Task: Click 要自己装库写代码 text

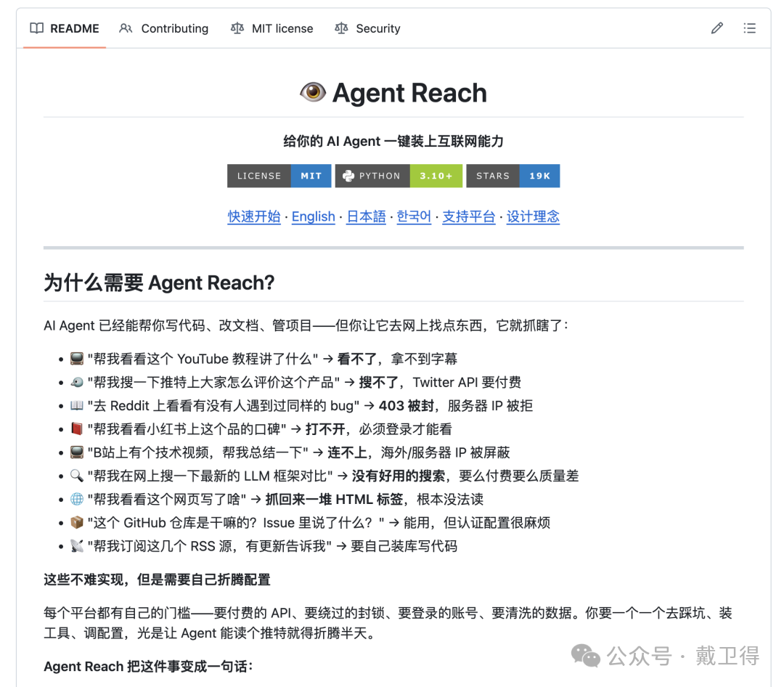Action: click(x=404, y=546)
